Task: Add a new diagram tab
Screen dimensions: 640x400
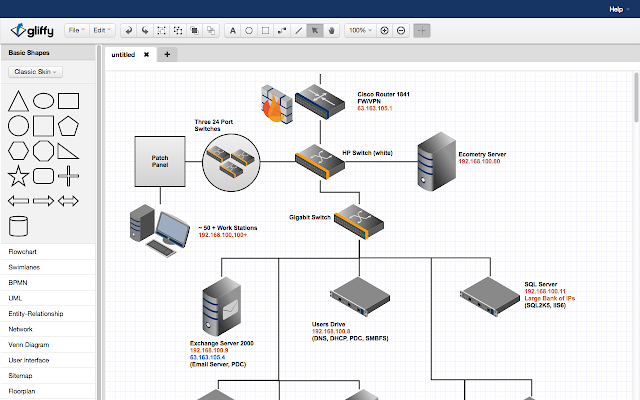Action: point(167,54)
